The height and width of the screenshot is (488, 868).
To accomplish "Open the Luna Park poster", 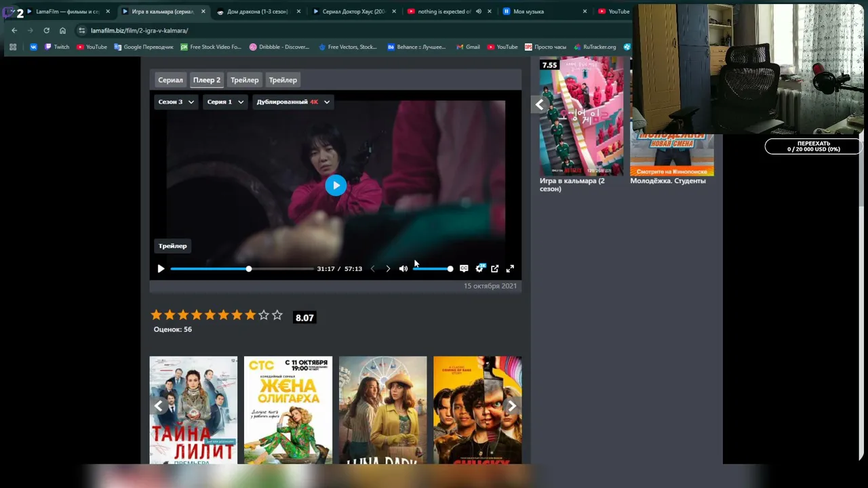I will 383,410.
